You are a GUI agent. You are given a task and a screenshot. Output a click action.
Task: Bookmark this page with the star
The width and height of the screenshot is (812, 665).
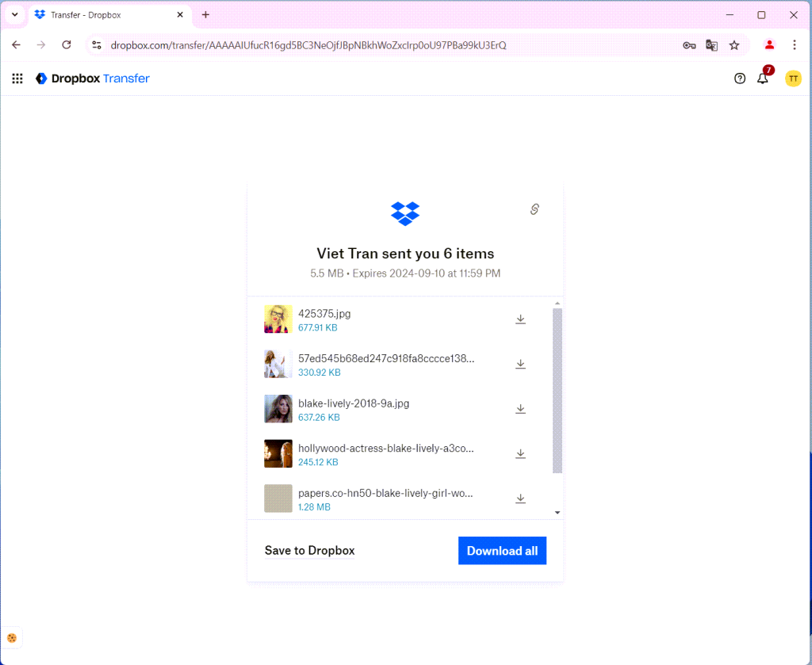(734, 45)
